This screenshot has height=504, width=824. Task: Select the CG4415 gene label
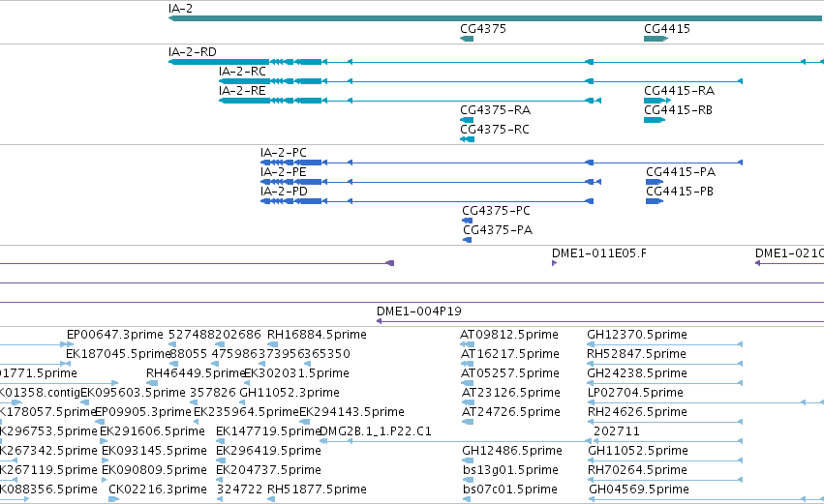[667, 28]
